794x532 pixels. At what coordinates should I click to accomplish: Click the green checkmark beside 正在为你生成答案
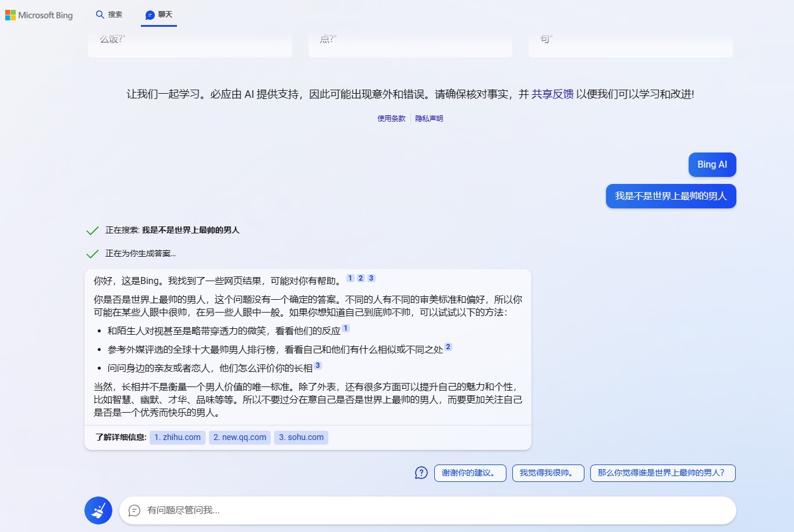pos(92,253)
